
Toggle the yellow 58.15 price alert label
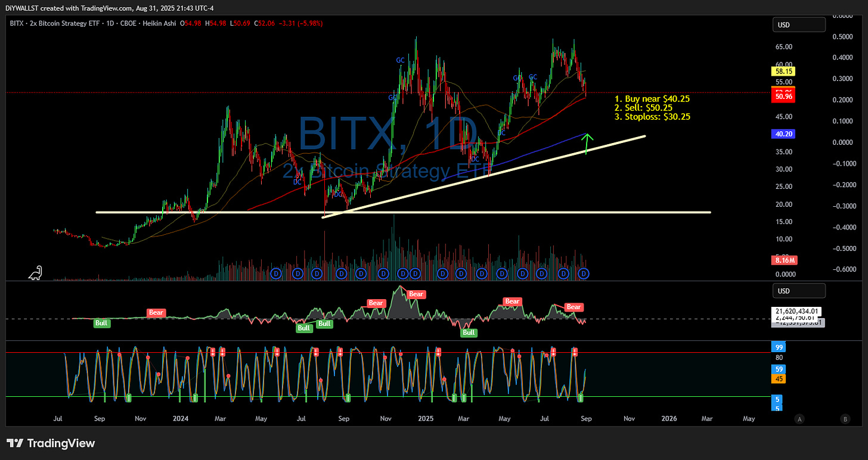click(x=783, y=71)
